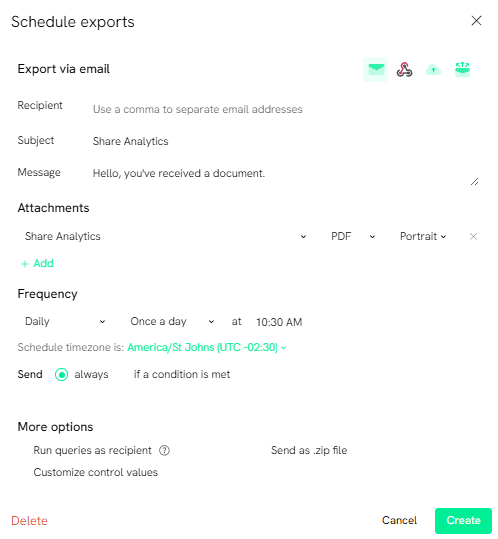
Task: Choose the cloud upload export icon
Action: coord(433,70)
